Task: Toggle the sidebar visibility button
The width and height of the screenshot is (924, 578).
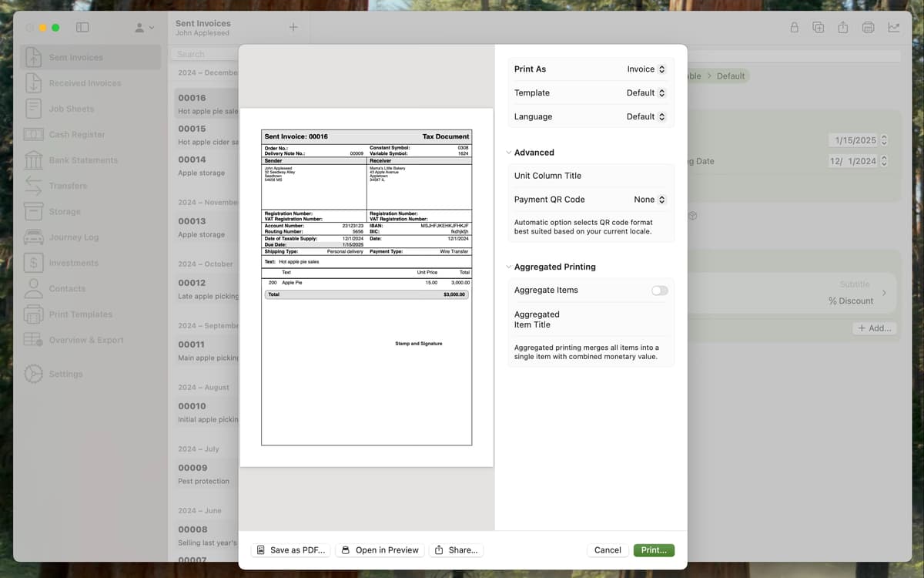Action: tap(82, 28)
